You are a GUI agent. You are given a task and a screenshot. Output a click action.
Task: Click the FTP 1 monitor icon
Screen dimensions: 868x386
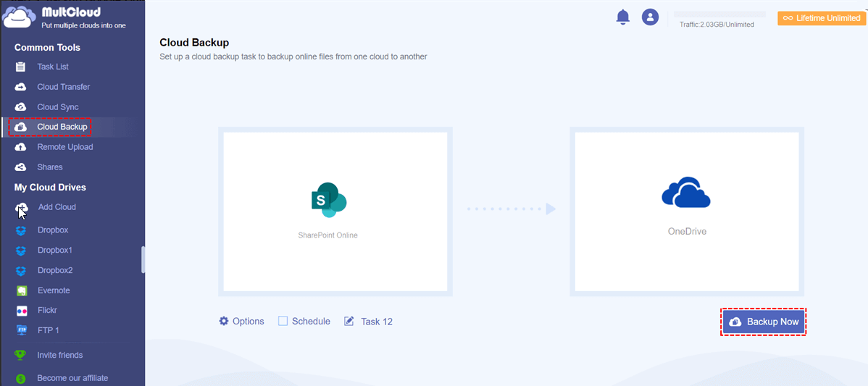[x=21, y=331]
